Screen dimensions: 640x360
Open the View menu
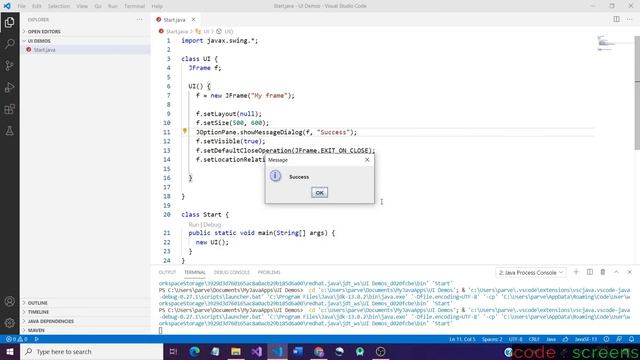[x=82, y=6]
